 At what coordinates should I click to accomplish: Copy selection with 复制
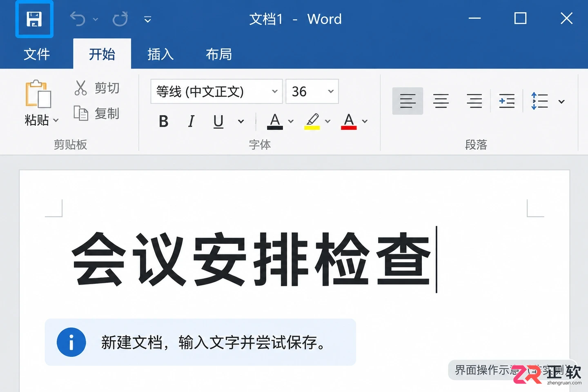(97, 113)
